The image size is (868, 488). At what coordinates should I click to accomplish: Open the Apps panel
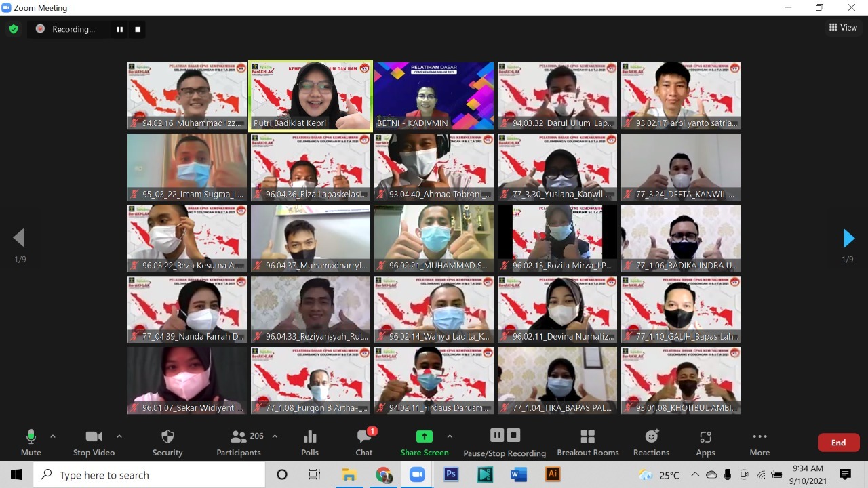pyautogui.click(x=705, y=443)
